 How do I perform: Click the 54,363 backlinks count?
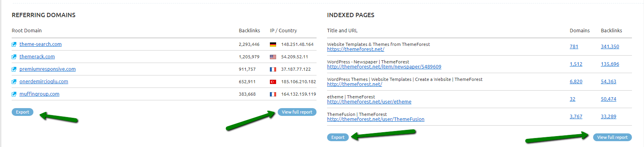click(609, 82)
